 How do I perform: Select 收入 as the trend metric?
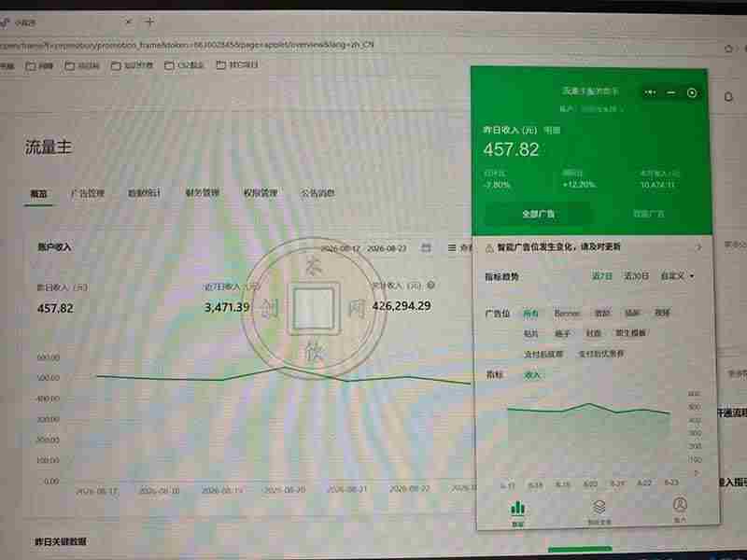[x=531, y=375]
